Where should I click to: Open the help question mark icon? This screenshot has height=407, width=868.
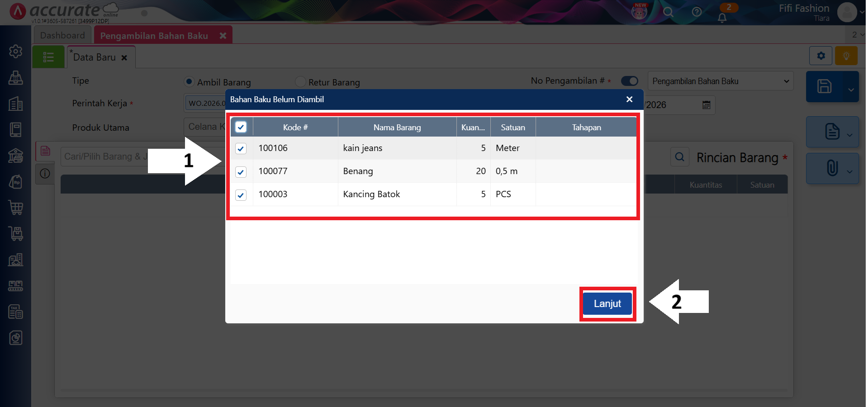coord(697,12)
